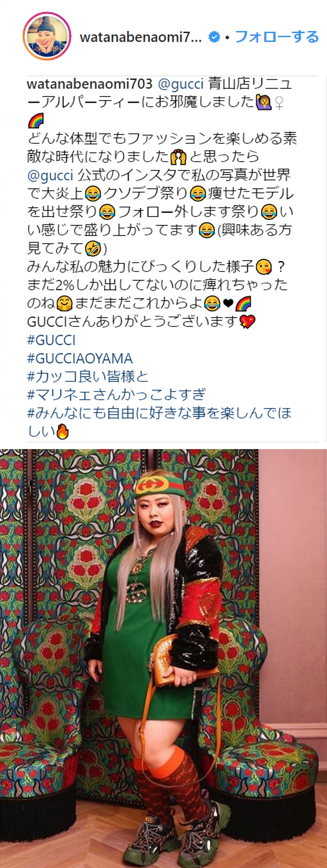The width and height of the screenshot is (327, 868).
Task: Click the rainbow emoji below the first line
Action: 36,121
